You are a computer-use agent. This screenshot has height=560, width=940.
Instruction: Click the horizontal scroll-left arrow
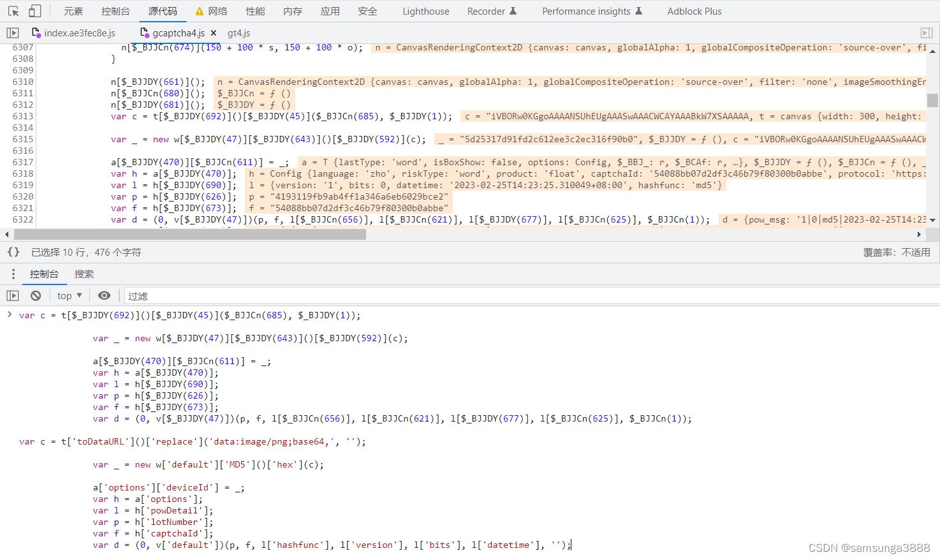[6, 234]
